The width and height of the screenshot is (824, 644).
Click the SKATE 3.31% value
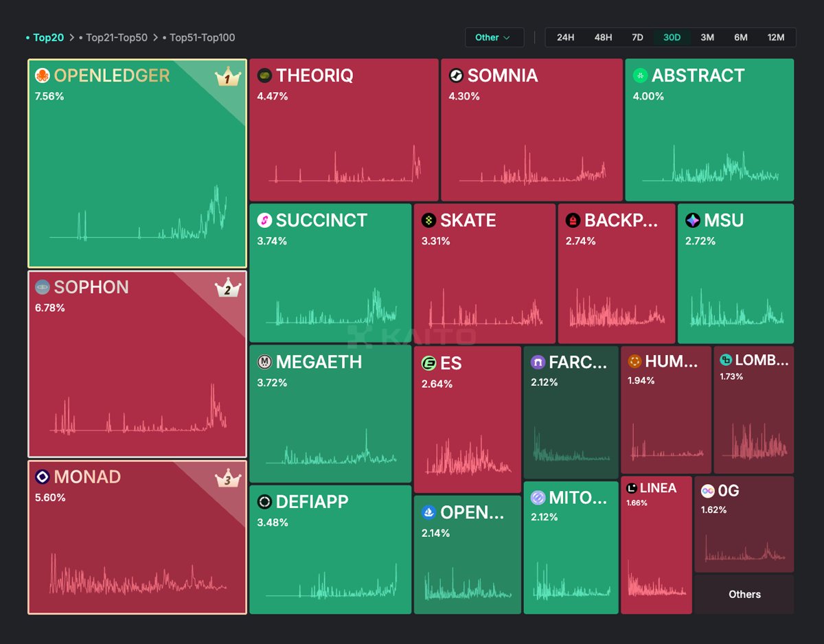pos(437,241)
